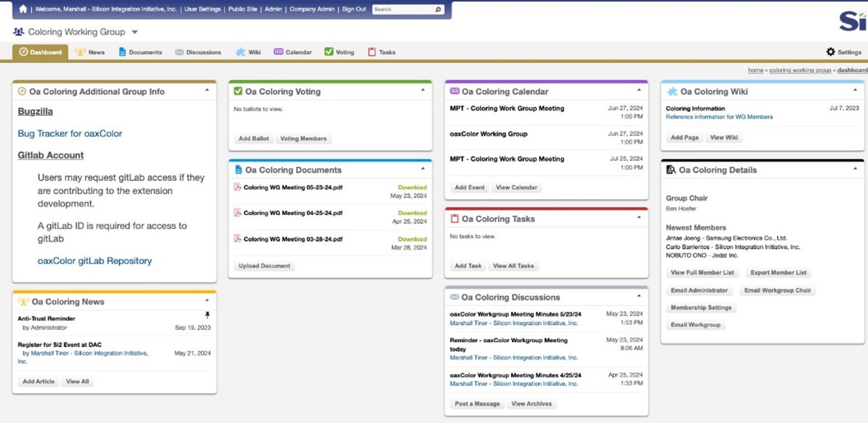Collapse the Oa Coloring Details panel
The height and width of the screenshot is (423, 868).
pos(855,169)
